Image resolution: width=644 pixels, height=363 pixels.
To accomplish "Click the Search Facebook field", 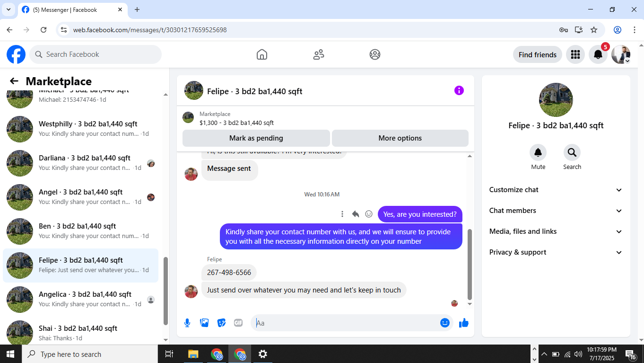I will coord(96,54).
